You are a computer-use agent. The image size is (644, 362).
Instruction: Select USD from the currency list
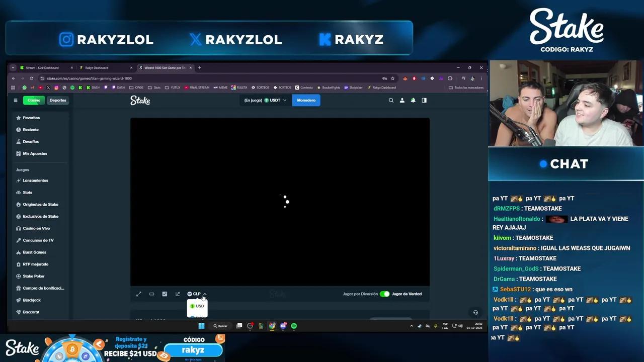pos(197,306)
